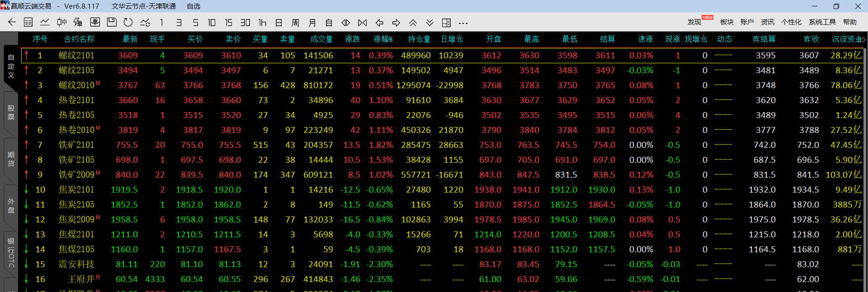Open the 板块 menu
This screenshot has width=868, height=292.
726,22
